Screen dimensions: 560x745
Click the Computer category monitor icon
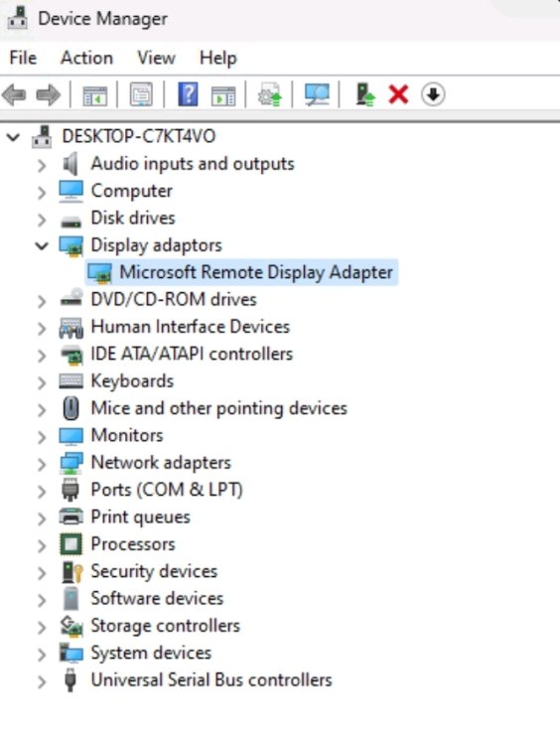pos(70,191)
